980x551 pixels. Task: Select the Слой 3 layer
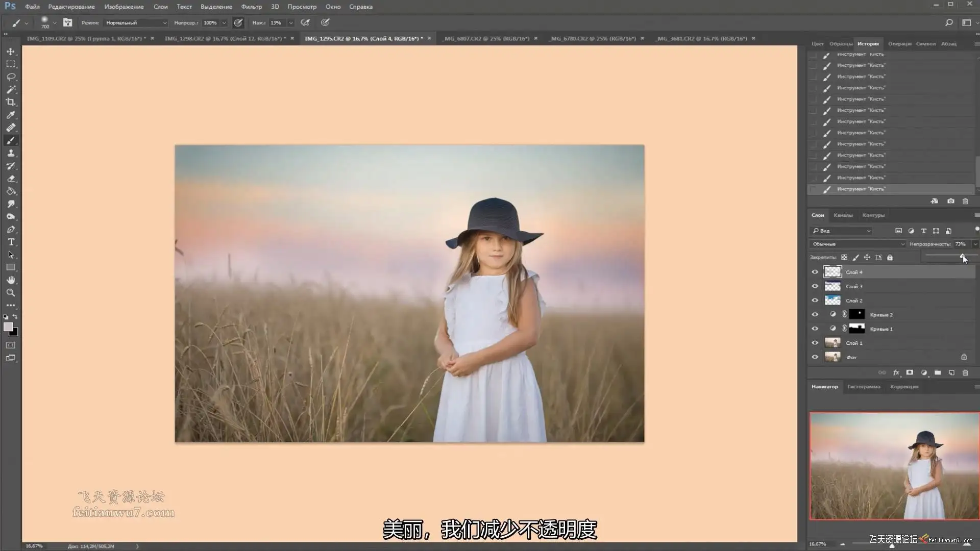[x=892, y=286]
